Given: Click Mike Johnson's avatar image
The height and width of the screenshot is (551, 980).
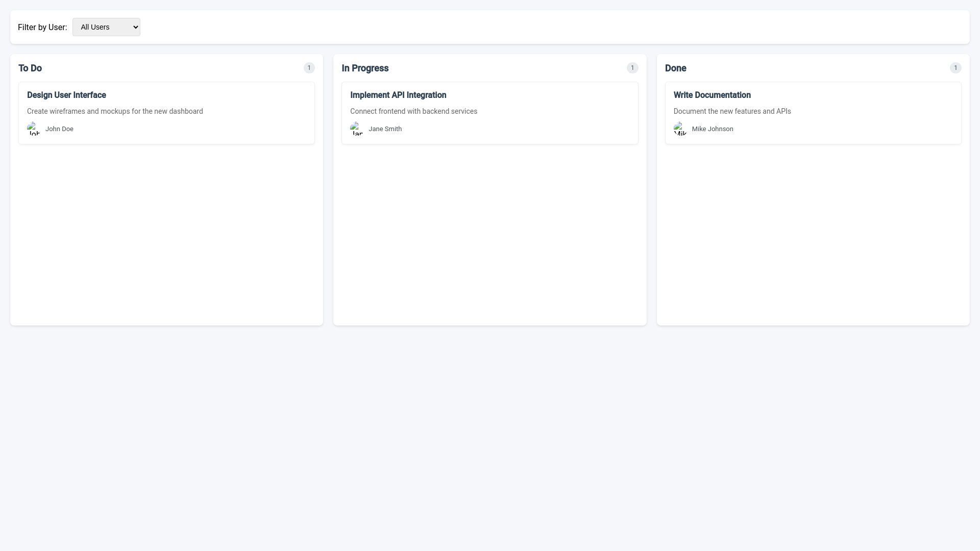Looking at the screenshot, I should 680,129.
